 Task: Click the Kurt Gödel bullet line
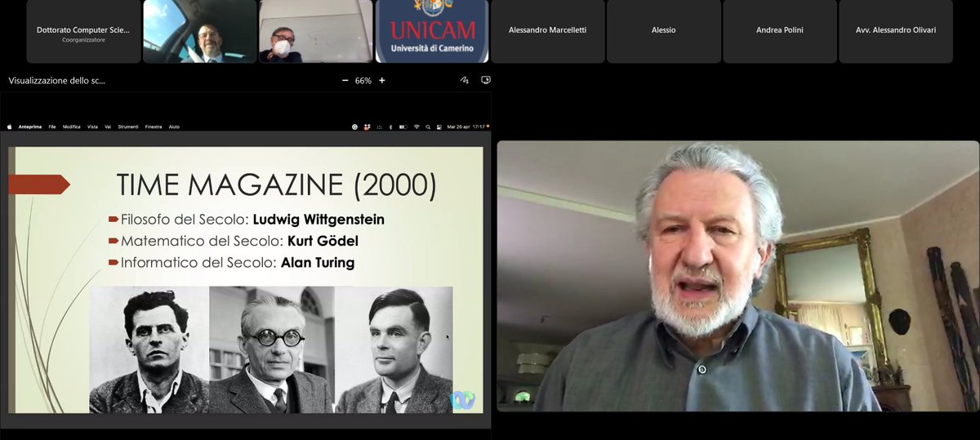pos(233,242)
